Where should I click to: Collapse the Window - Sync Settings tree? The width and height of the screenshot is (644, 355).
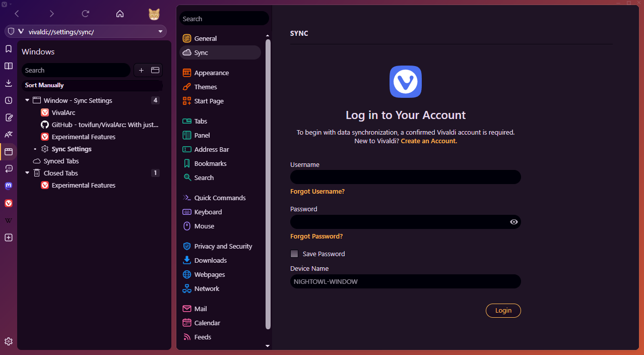coord(27,100)
